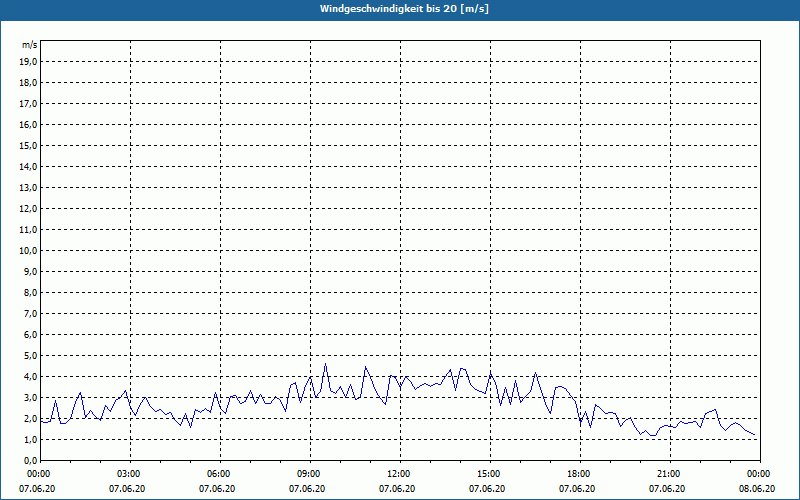Select the "11,0" y-axis label

28,230
